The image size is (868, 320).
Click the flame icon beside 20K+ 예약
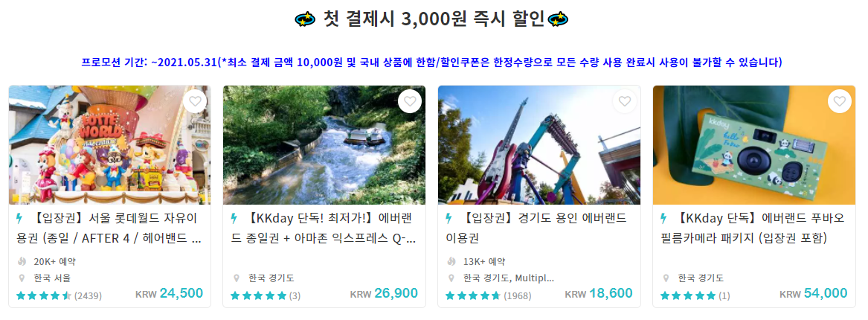tap(22, 261)
